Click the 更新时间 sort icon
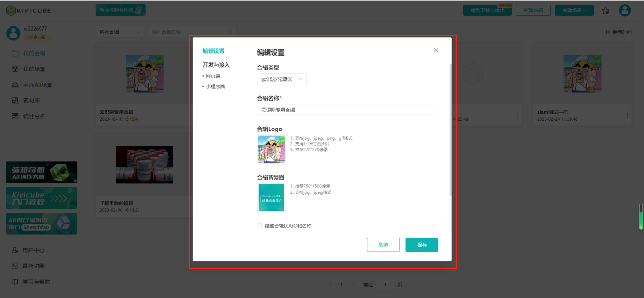644x298 pixels. tap(608, 32)
